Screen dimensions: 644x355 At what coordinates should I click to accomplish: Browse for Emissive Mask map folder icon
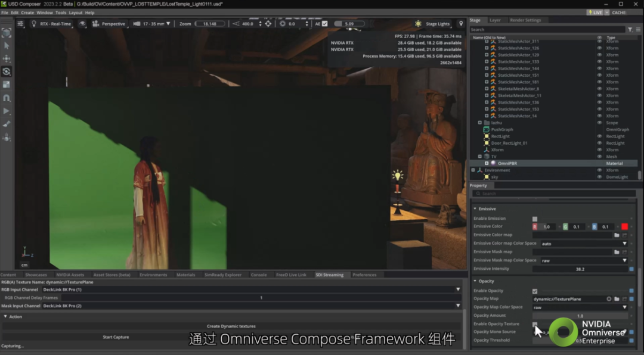(617, 252)
